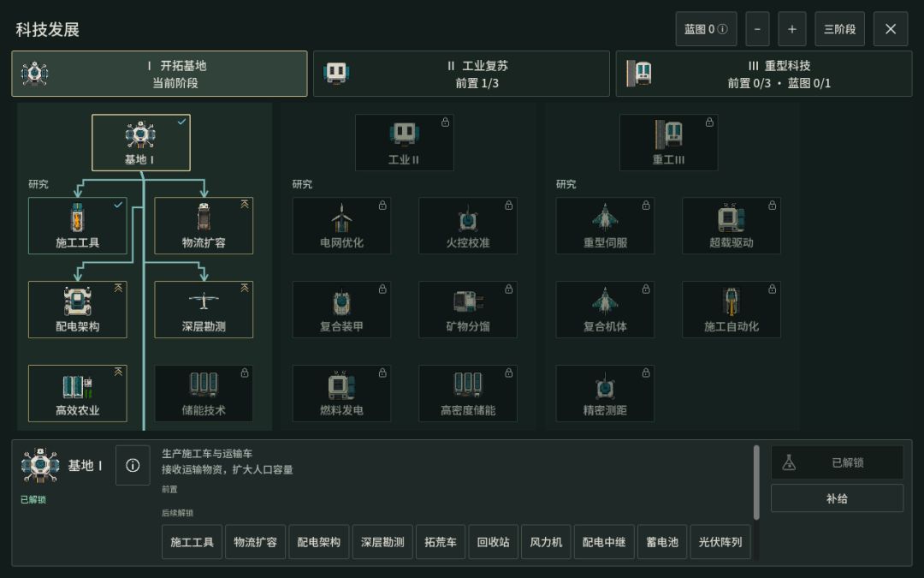This screenshot has width=924, height=578.
Task: Click the 已解锁 research button
Action: [837, 463]
